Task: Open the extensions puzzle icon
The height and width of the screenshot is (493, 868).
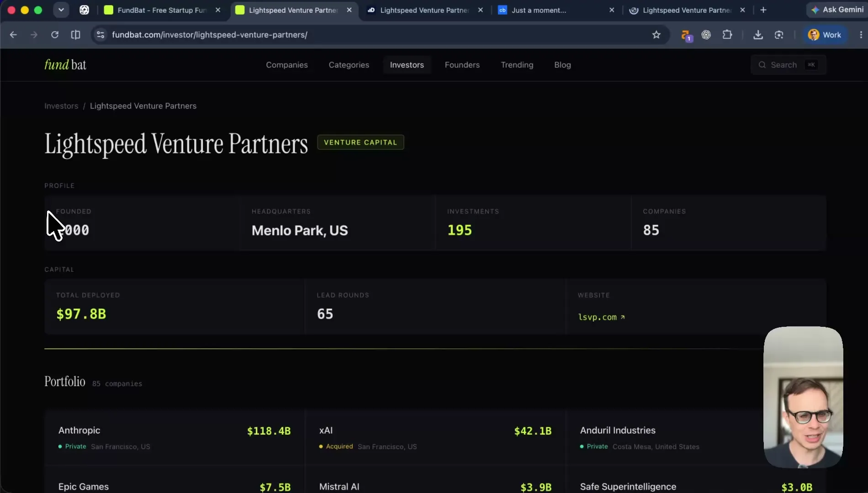Action: [727, 35]
